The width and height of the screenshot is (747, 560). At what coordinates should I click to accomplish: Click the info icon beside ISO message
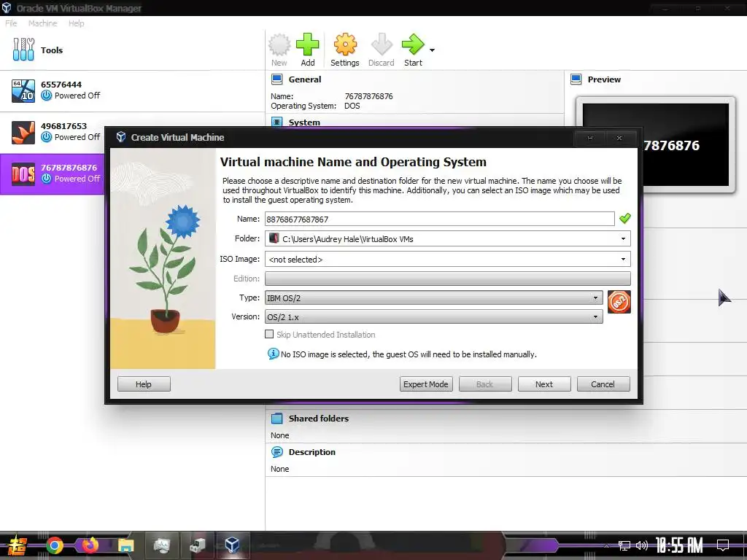click(273, 354)
